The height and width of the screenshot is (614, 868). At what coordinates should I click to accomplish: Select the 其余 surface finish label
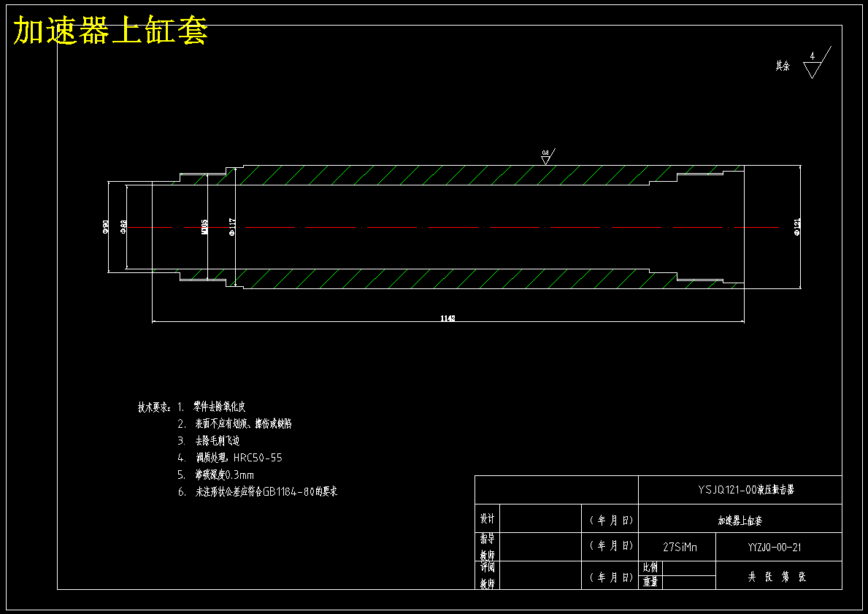[782, 66]
